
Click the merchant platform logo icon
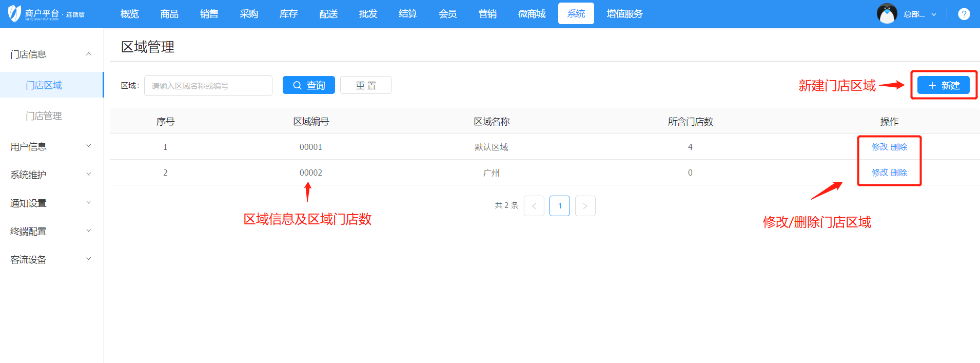coord(14,14)
